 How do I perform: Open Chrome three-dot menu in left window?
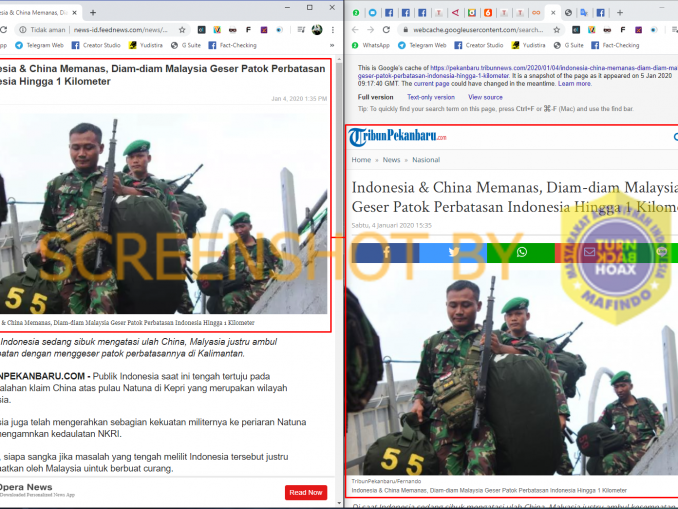pyautogui.click(x=333, y=30)
